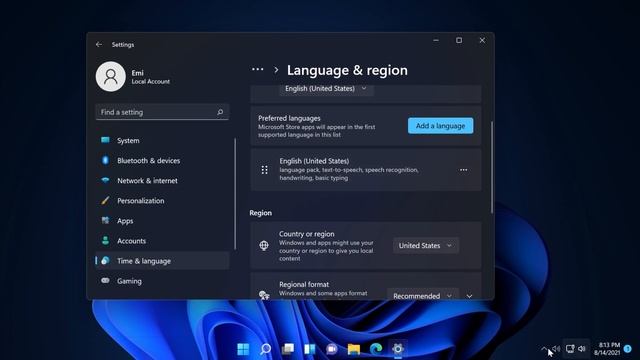Click the content pane vertical scrollbar
The height and width of the screenshot is (360, 640).
point(492,167)
